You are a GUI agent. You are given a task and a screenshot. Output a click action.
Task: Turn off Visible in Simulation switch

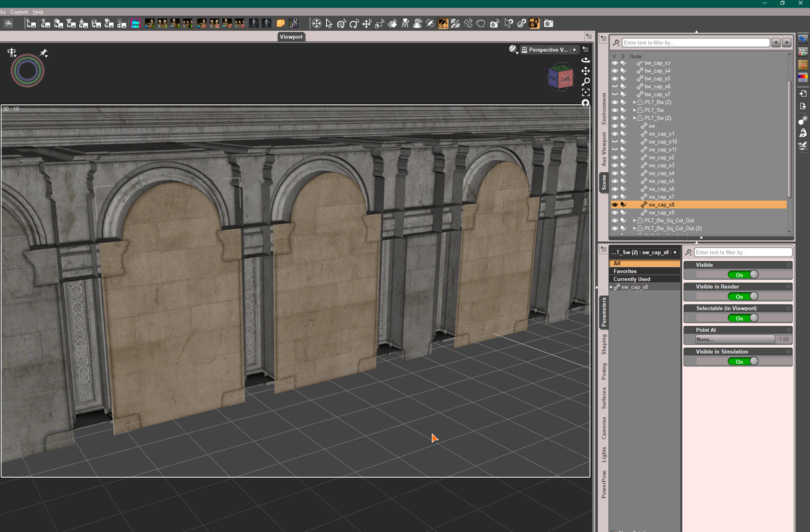coord(743,362)
